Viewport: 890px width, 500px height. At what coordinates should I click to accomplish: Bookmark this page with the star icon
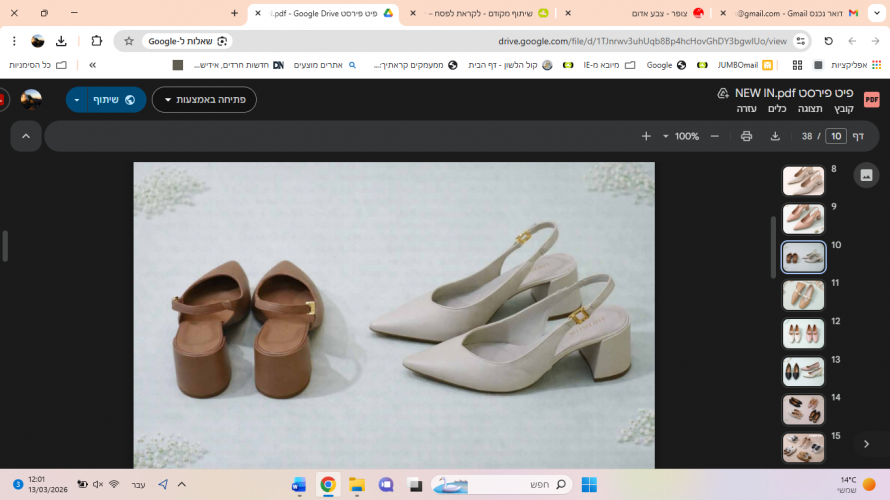point(129,41)
